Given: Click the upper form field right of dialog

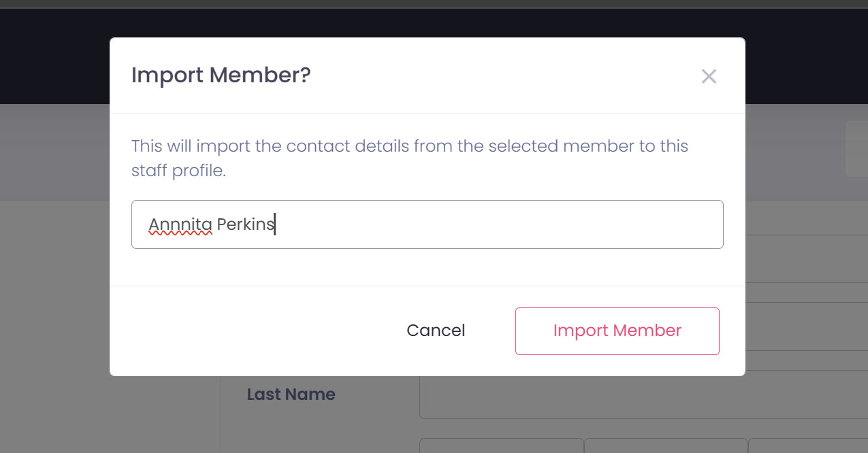Looking at the screenshot, I should 806,258.
